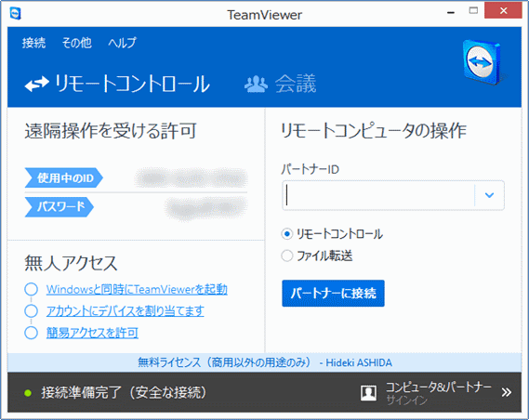
Task: Click the パスワード label
Action: (x=60, y=206)
